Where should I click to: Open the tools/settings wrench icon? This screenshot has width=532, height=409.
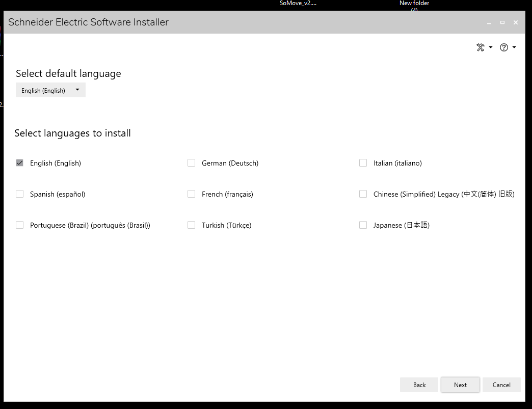tap(481, 47)
